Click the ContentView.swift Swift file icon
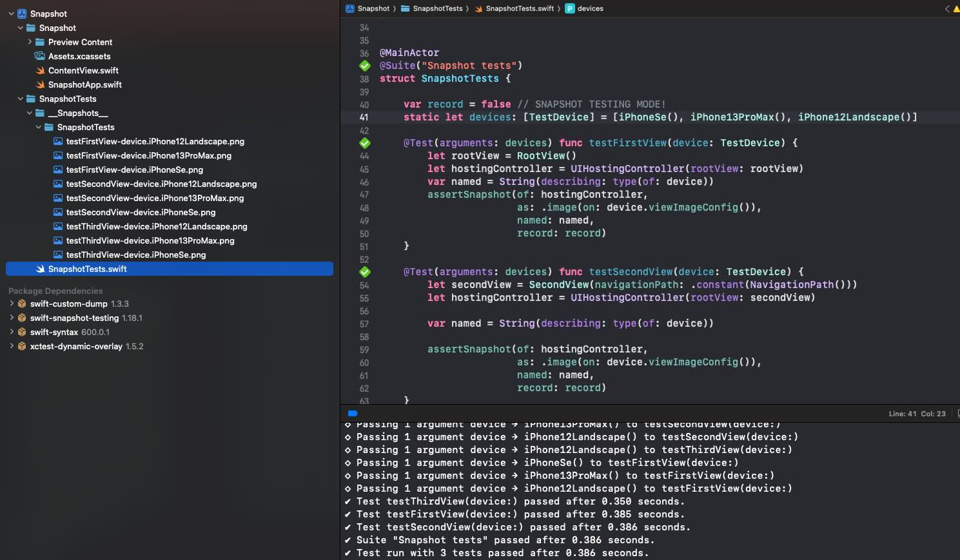Image resolution: width=960 pixels, height=560 pixels. (40, 70)
